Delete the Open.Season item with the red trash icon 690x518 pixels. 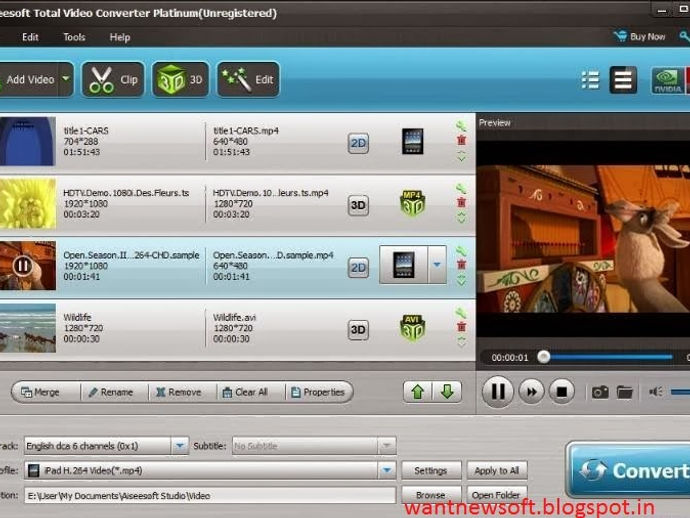point(461,265)
